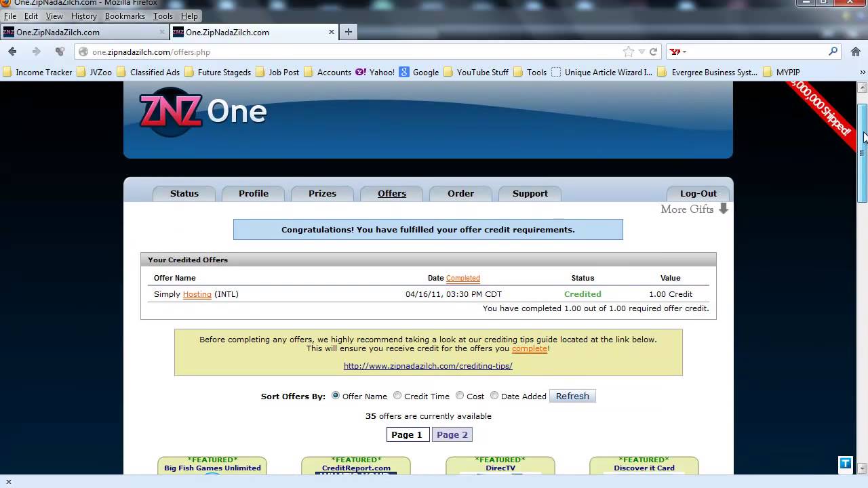868x488 pixels.
Task: Open the Help menu
Action: pyautogui.click(x=189, y=16)
